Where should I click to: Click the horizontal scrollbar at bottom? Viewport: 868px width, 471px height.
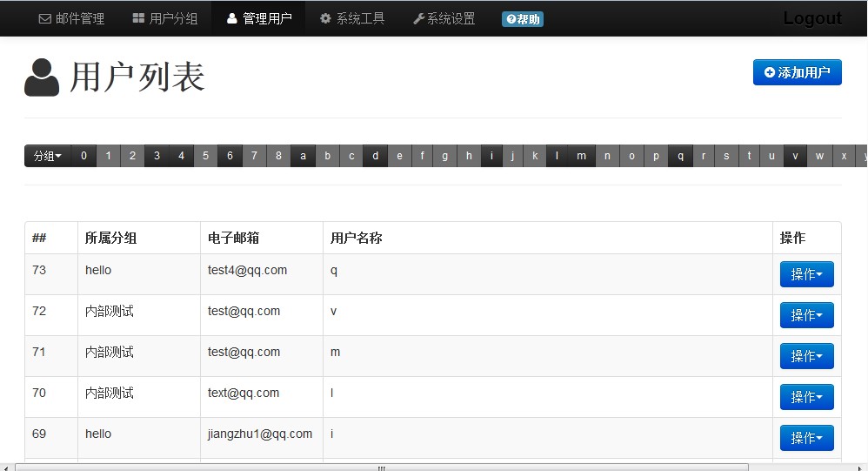381,467
